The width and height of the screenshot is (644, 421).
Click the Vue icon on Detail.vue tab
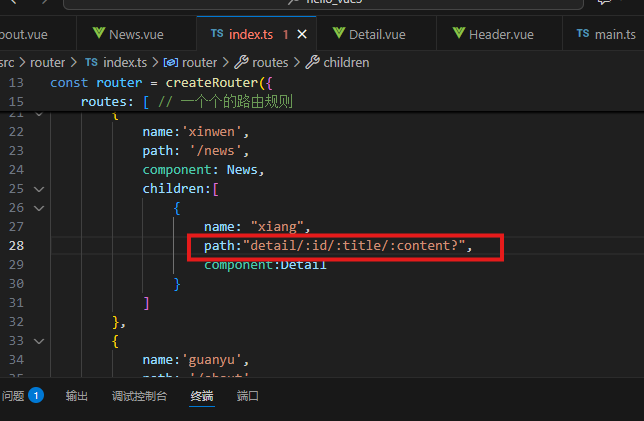[x=338, y=33]
